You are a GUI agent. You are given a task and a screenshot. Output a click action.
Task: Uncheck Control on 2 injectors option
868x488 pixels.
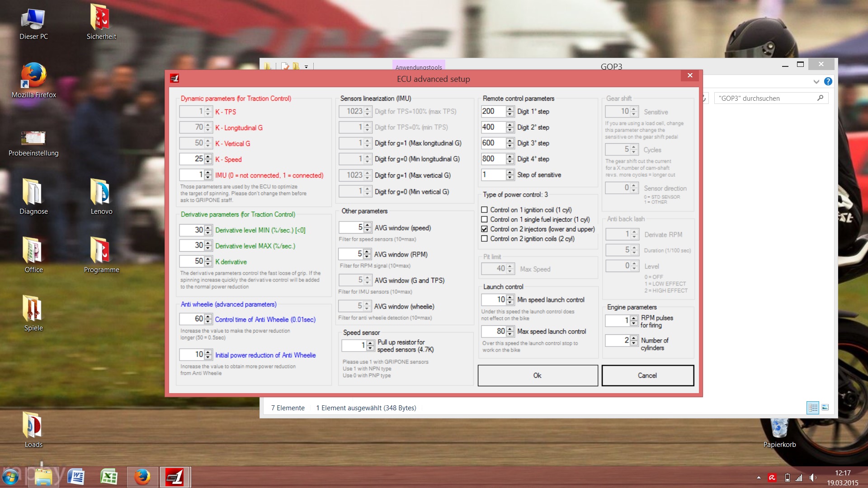coord(484,229)
